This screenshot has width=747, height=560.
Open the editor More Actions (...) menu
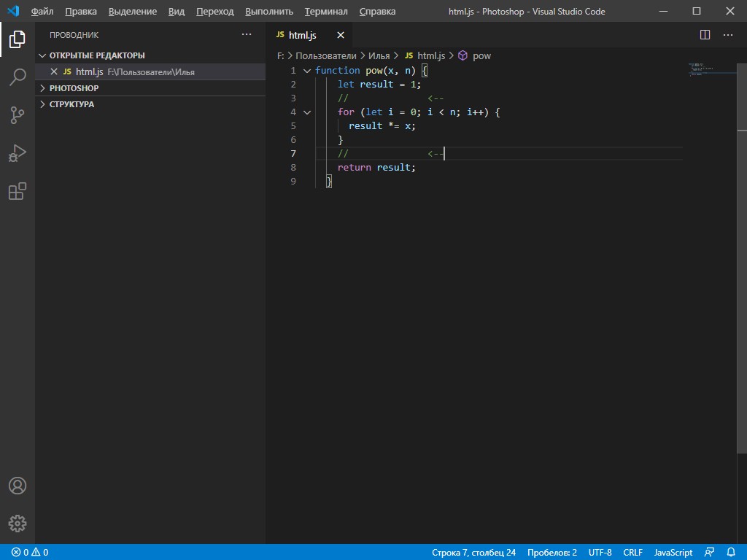(727, 34)
